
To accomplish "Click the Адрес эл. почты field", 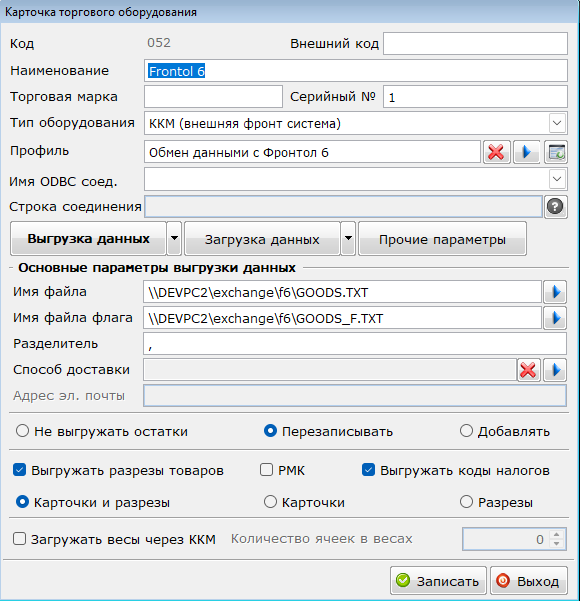I will [355, 396].
